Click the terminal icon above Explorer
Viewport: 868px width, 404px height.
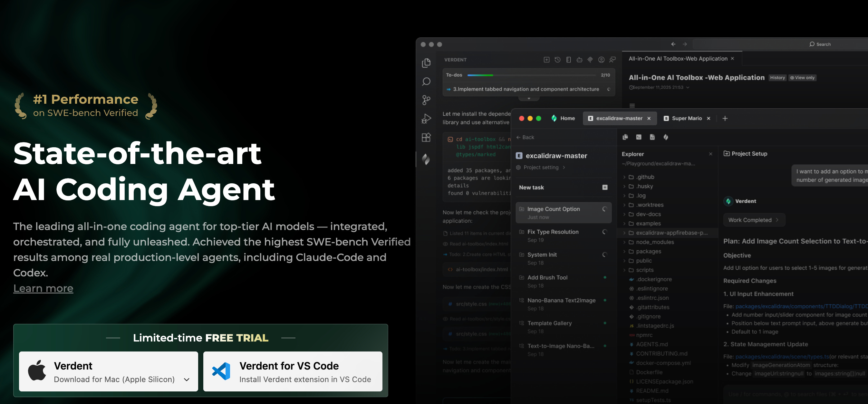(639, 137)
